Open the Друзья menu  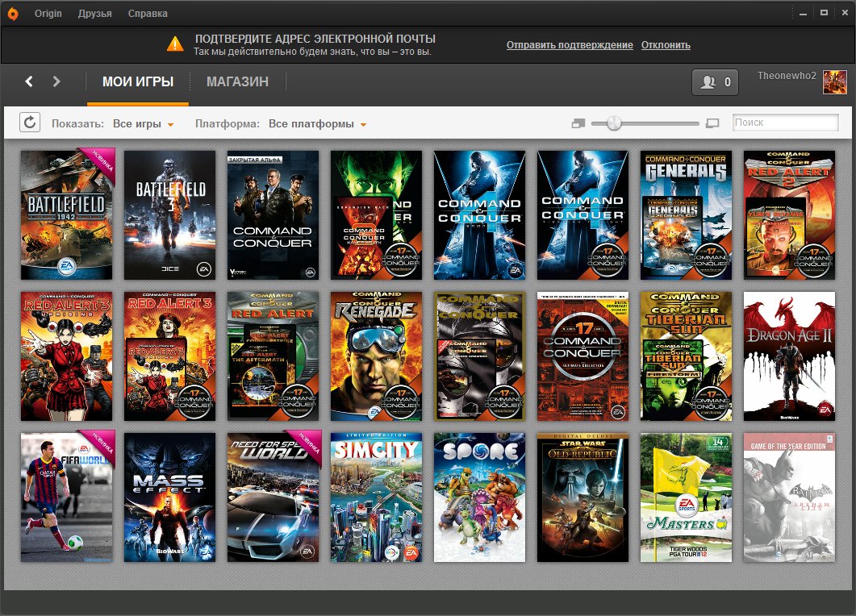94,14
